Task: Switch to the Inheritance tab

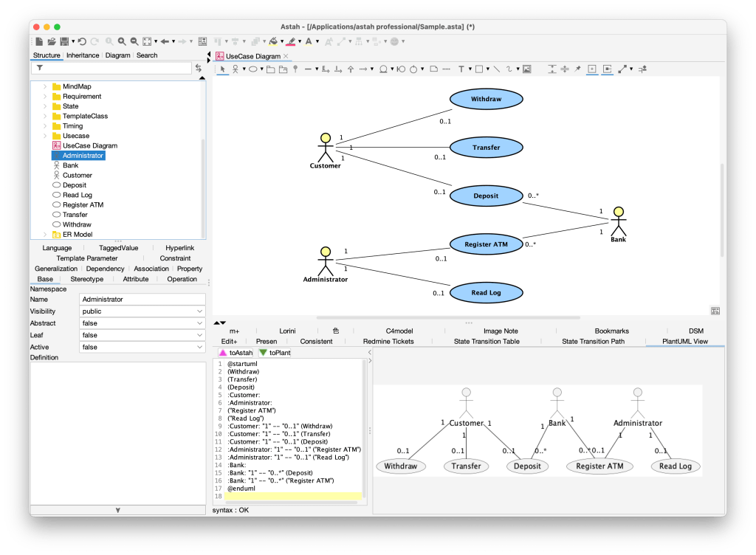Action: pyautogui.click(x=83, y=55)
